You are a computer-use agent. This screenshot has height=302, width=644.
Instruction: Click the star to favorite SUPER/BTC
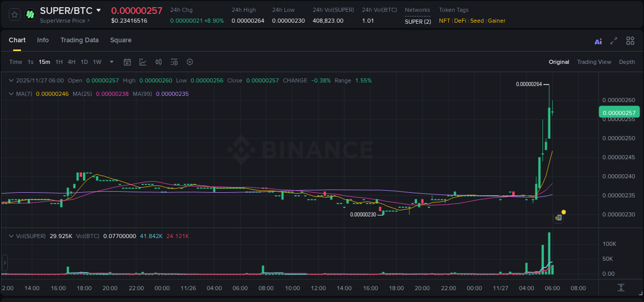[14, 14]
